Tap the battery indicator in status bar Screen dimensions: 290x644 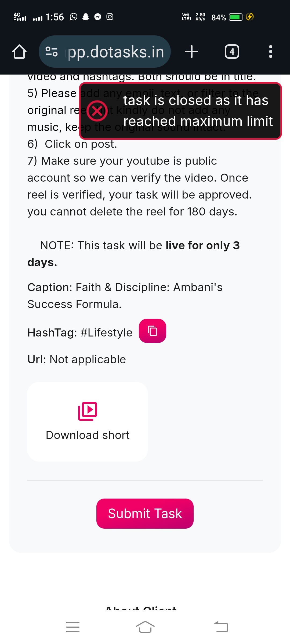(x=236, y=17)
